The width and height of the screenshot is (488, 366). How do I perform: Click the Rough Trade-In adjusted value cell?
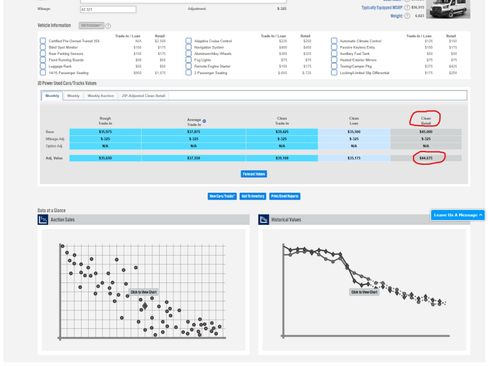coord(105,158)
